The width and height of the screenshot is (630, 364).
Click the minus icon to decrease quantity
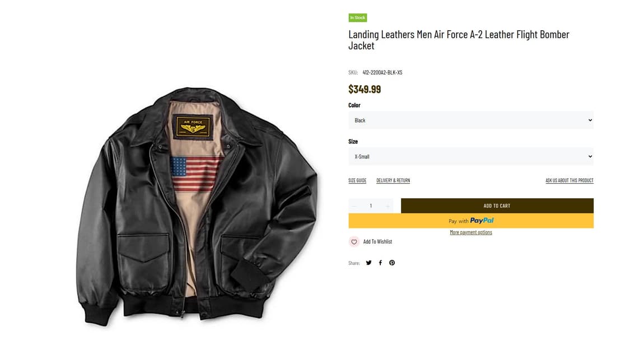click(x=354, y=206)
